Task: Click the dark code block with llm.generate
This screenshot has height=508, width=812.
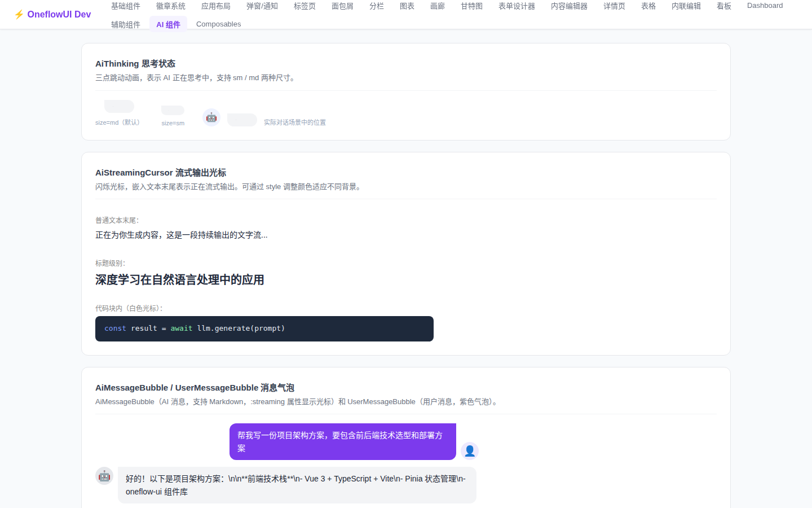Action: [x=264, y=329]
